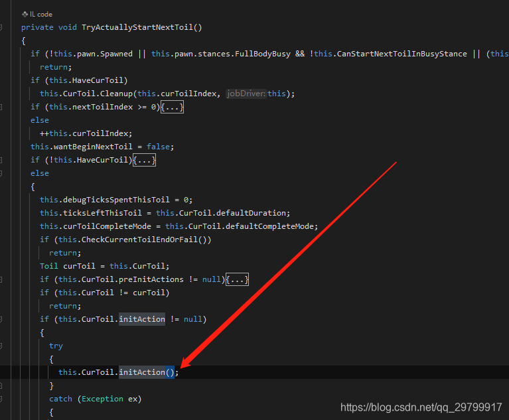Click the IL code icon above the method
This screenshot has height=420, width=509.
tap(25, 14)
